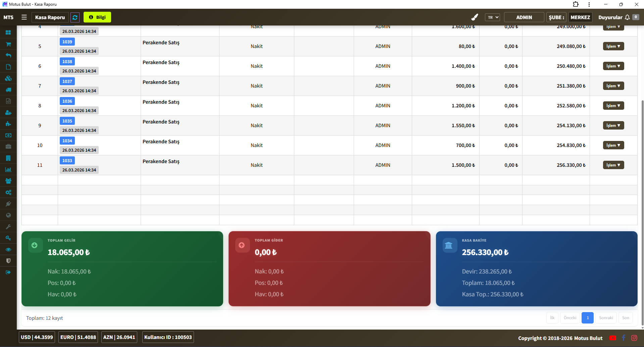The width and height of the screenshot is (644, 347).
Task: Open the bar chart reports icon
Action: (8, 169)
